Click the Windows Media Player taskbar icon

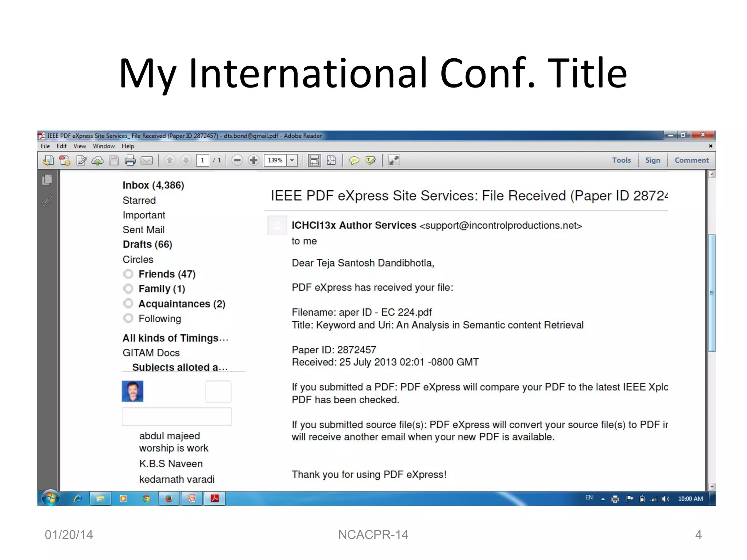[x=123, y=498]
